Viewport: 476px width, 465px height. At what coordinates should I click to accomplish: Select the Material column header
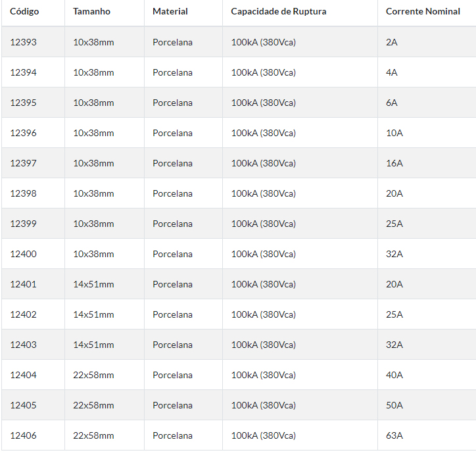170,12
